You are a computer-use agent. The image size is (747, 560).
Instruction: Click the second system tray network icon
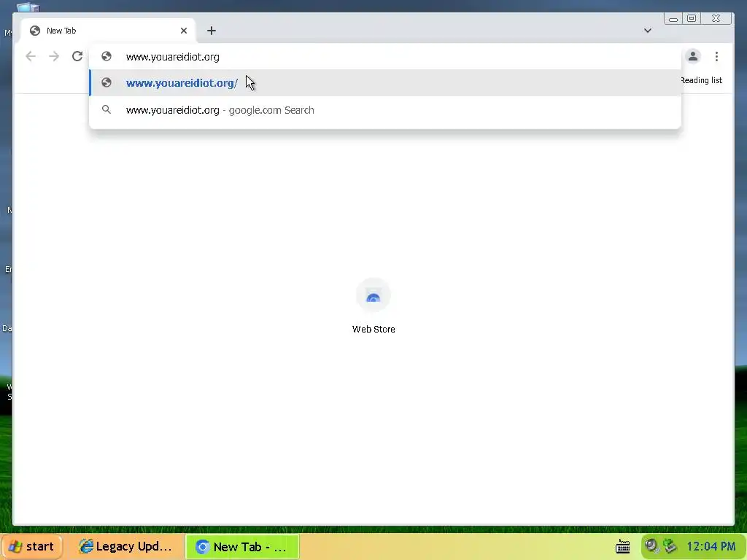[x=670, y=545]
